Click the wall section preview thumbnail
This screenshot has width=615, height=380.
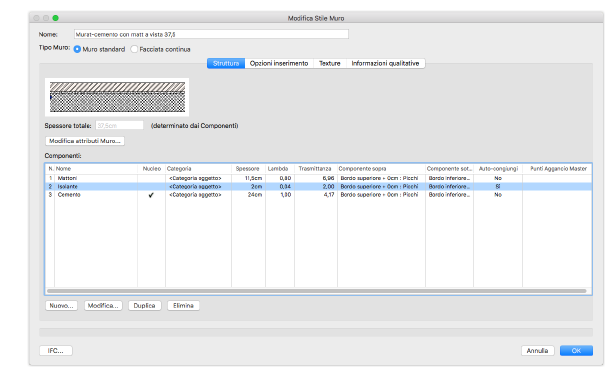pyautogui.click(x=117, y=97)
